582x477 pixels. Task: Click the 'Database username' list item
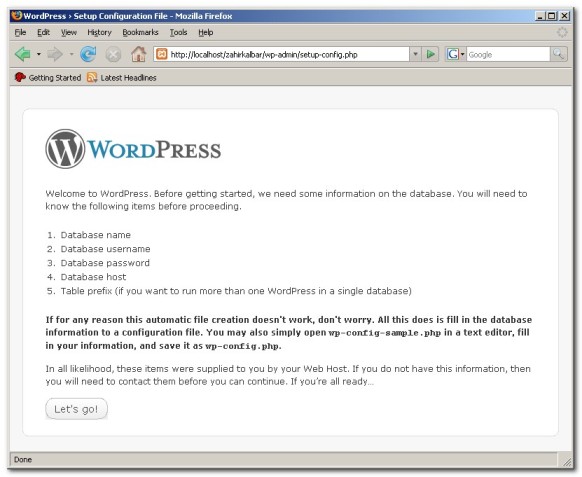106,249
